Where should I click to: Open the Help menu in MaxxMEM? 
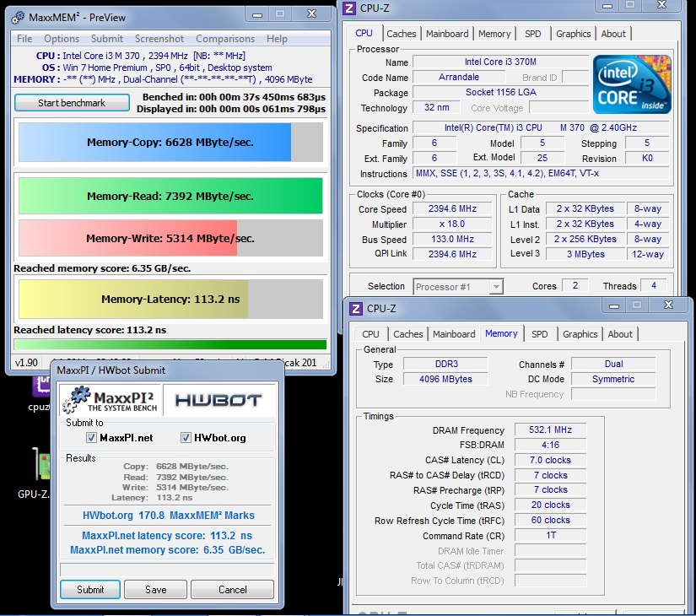tap(277, 39)
